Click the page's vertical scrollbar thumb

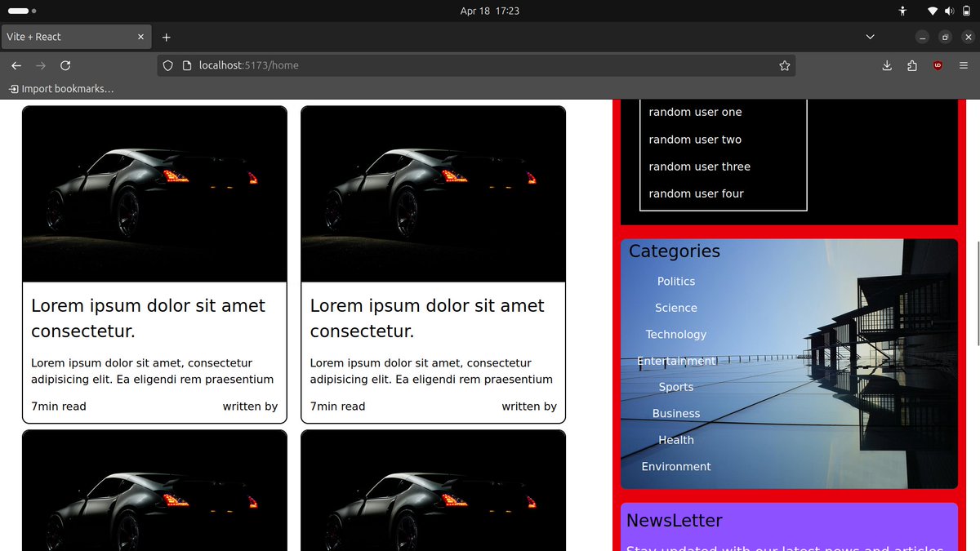(977, 295)
